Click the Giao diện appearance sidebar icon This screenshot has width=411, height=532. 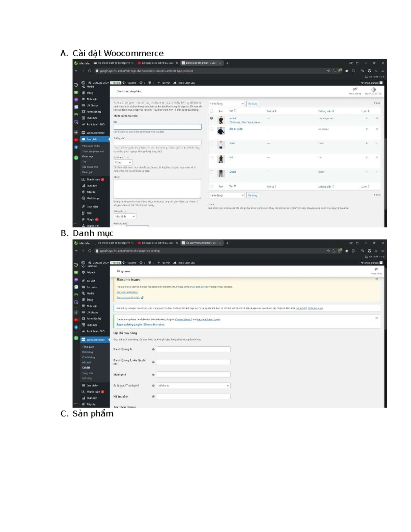click(83, 207)
